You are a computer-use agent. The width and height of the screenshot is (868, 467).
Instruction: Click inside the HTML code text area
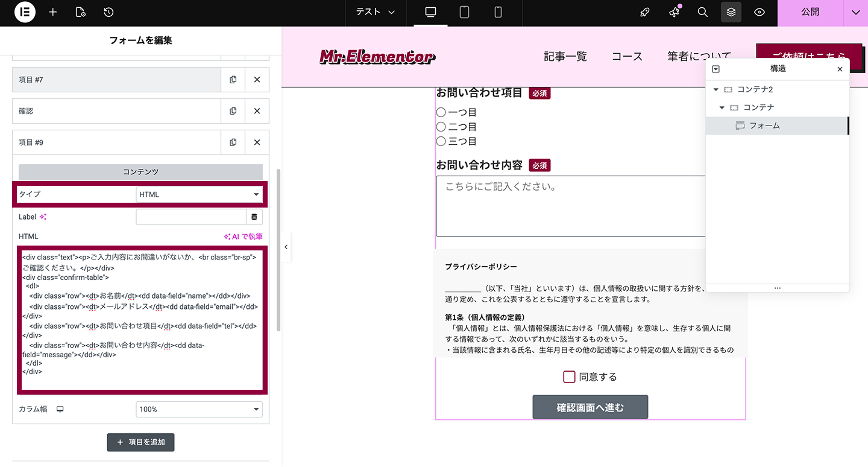(x=140, y=314)
